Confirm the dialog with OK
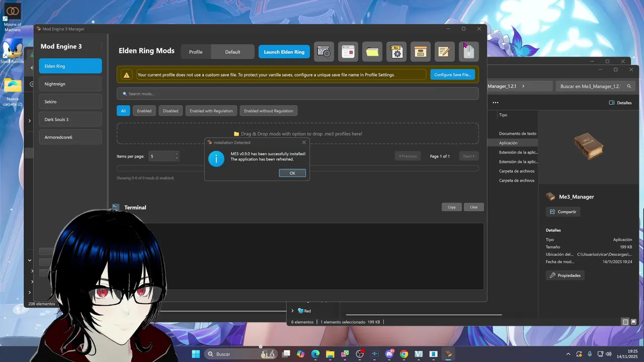This screenshot has height=362, width=644. (292, 173)
